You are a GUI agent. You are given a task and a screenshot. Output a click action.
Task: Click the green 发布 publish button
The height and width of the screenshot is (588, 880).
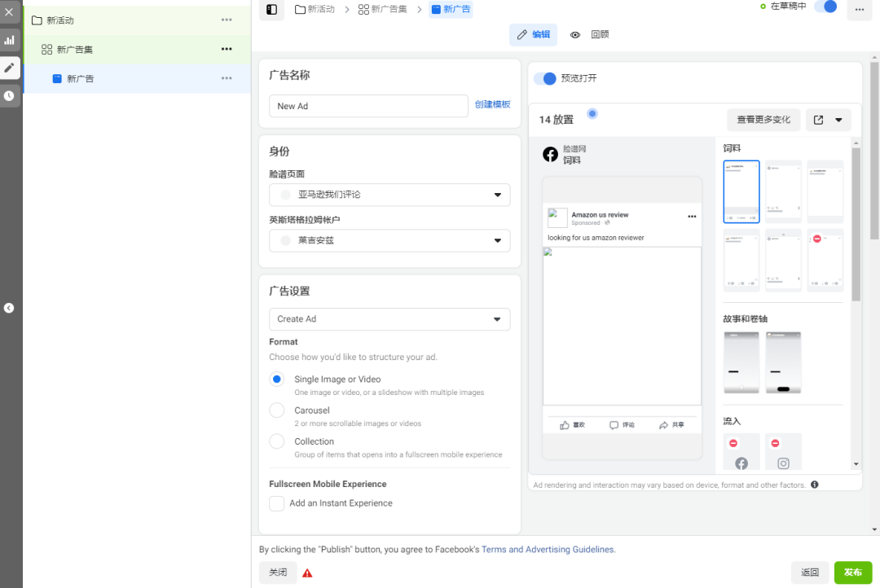(x=853, y=573)
